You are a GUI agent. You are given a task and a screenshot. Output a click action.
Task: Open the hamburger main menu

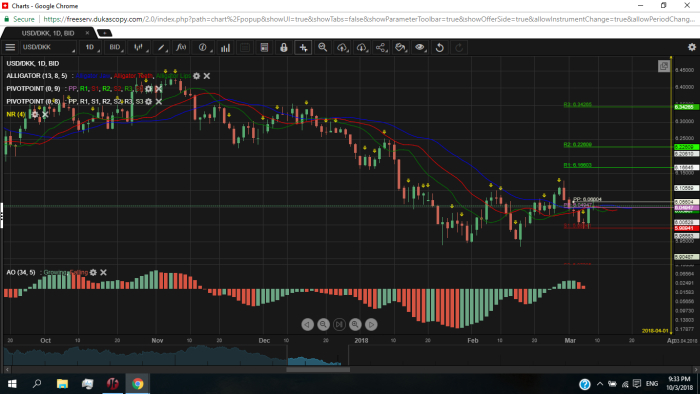pos(10,47)
